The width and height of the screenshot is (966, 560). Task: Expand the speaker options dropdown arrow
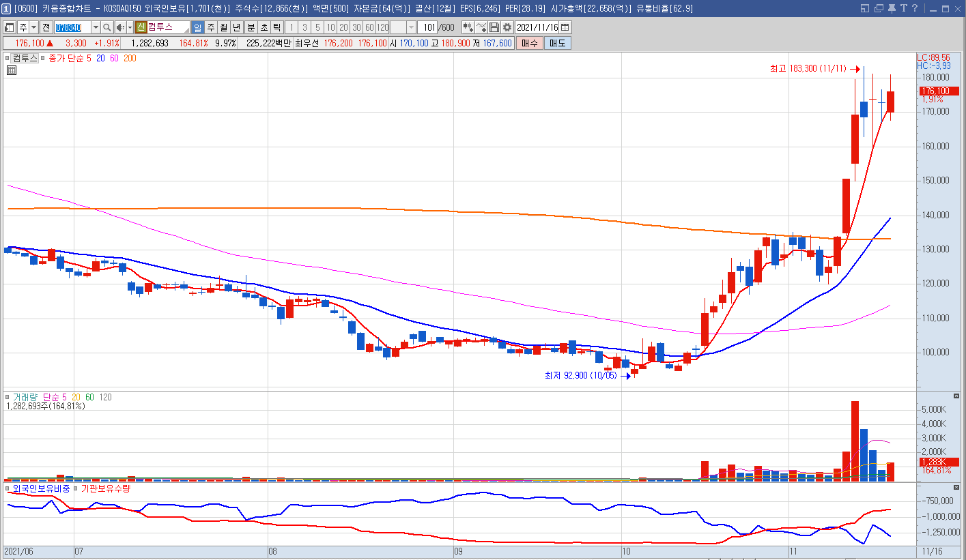click(130, 27)
